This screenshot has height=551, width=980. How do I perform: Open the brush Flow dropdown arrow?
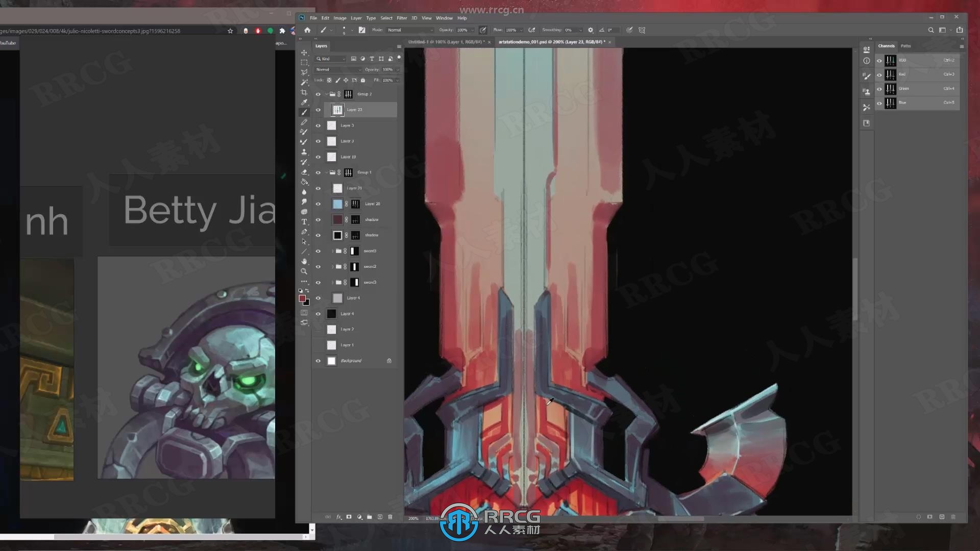click(x=521, y=30)
